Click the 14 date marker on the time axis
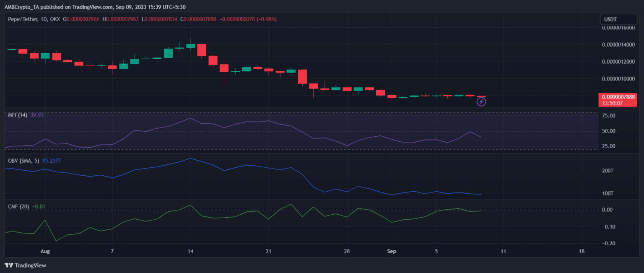 point(190,252)
